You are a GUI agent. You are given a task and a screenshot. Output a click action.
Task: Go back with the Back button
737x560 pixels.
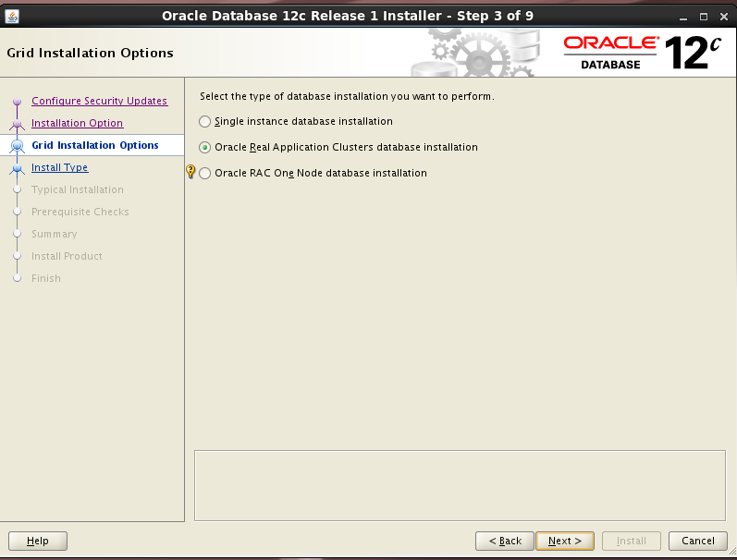pyautogui.click(x=504, y=541)
